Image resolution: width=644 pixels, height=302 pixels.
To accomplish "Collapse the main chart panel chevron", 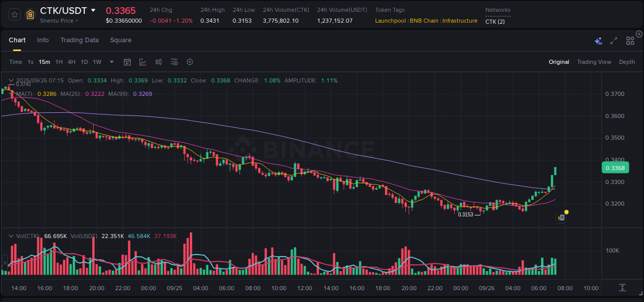I will [11, 80].
